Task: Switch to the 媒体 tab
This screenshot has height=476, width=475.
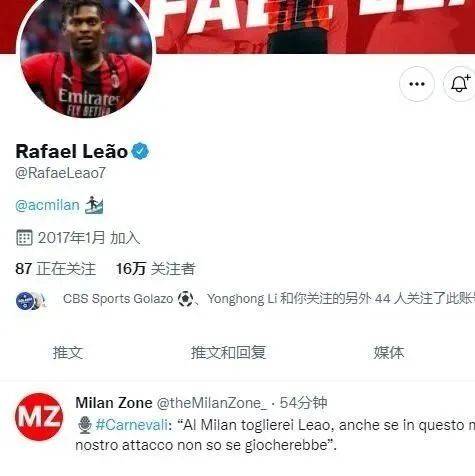Action: tap(389, 352)
